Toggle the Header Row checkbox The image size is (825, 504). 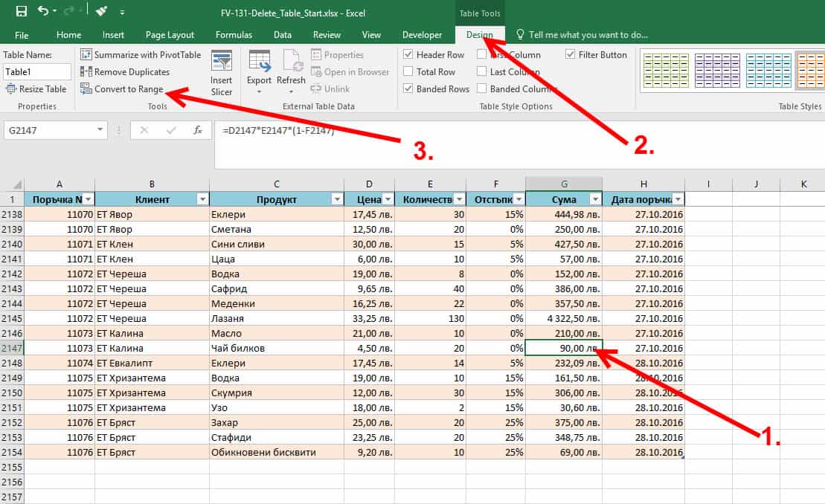click(408, 54)
